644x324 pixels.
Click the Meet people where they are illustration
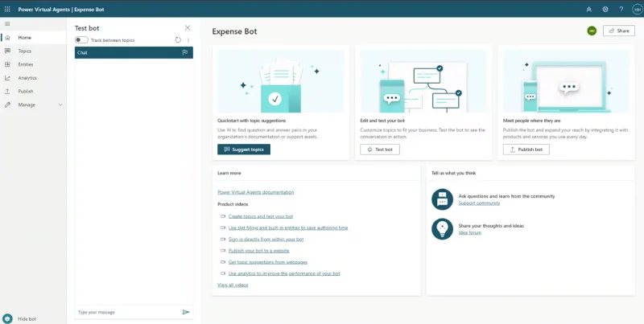pos(566,81)
